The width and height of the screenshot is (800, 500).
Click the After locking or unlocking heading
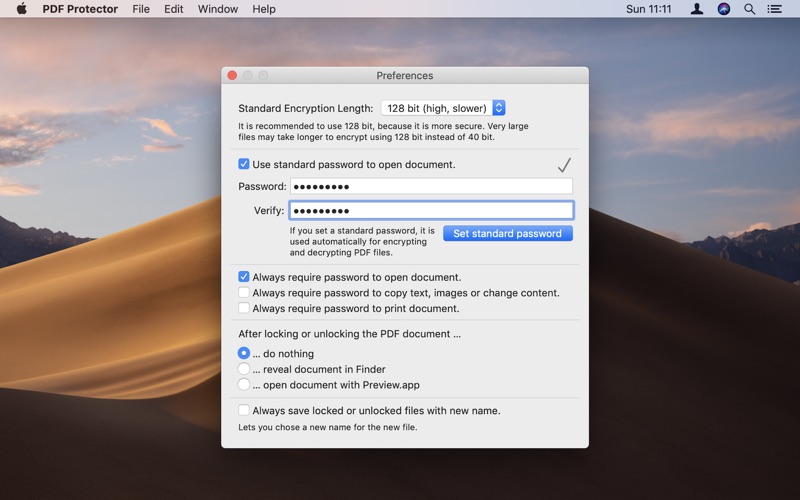349,334
